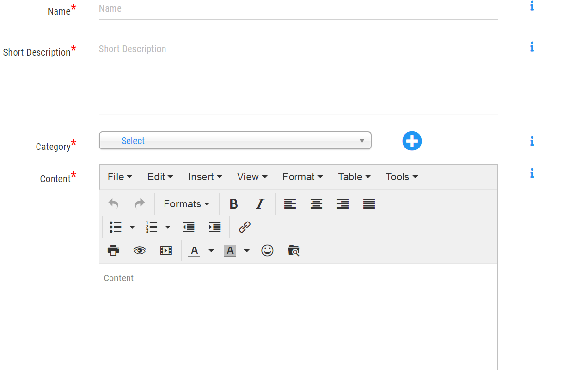Open the Insert menu

205,177
